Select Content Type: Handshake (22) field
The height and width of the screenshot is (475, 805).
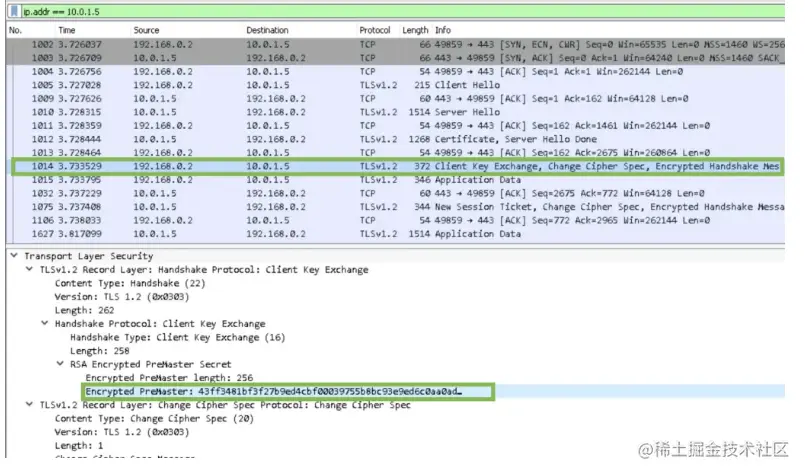point(130,283)
